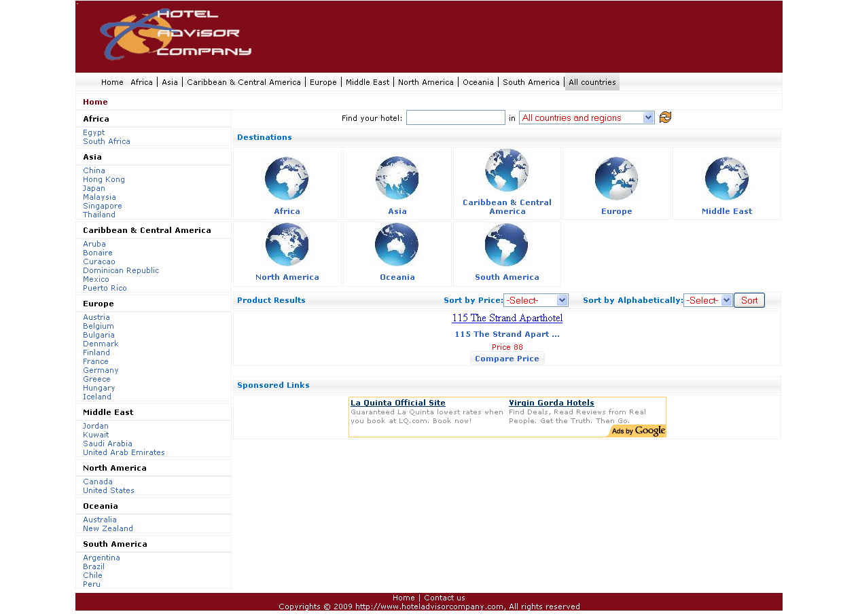
Task: Open the 115 The Strand Aparthotel link
Action: (x=507, y=318)
